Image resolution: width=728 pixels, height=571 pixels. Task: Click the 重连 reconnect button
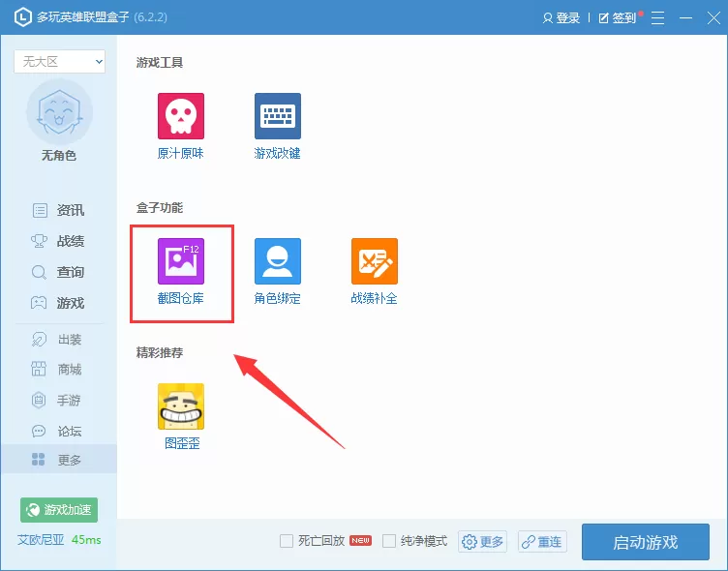coord(542,541)
